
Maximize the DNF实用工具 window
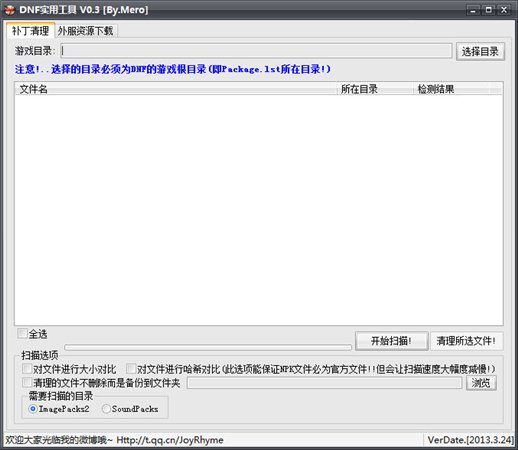(x=489, y=10)
